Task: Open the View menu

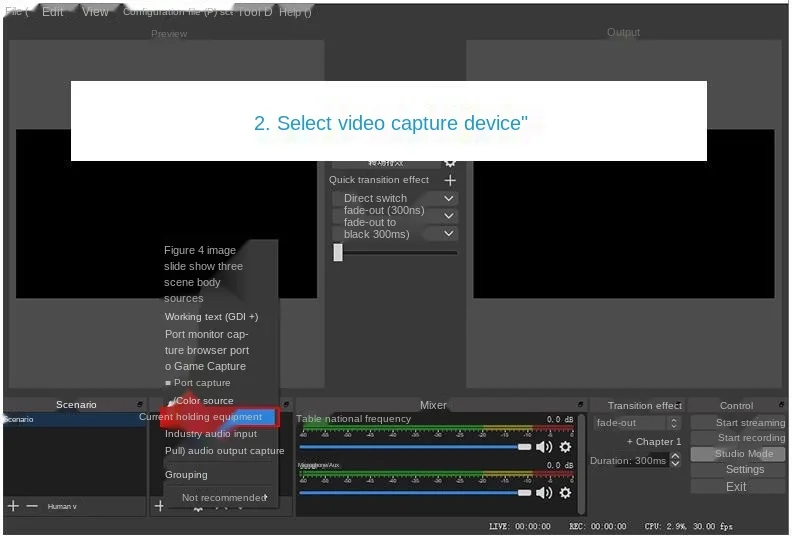Action: [x=95, y=12]
